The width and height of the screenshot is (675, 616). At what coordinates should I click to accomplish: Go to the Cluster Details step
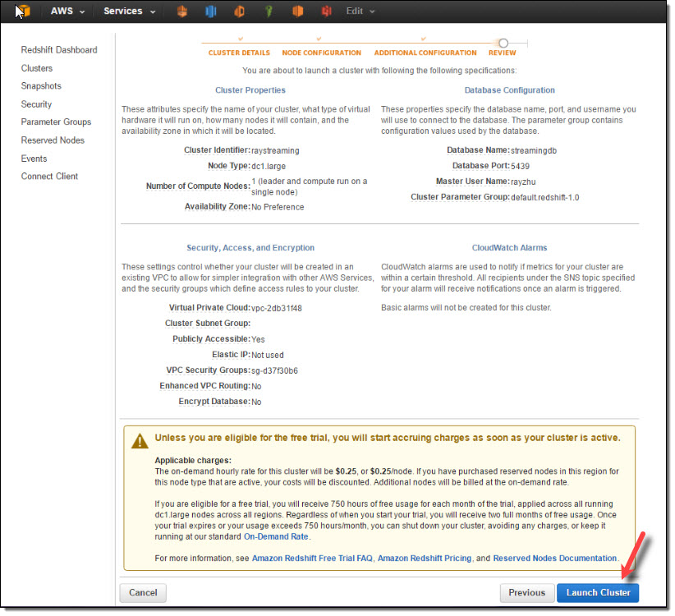239,53
